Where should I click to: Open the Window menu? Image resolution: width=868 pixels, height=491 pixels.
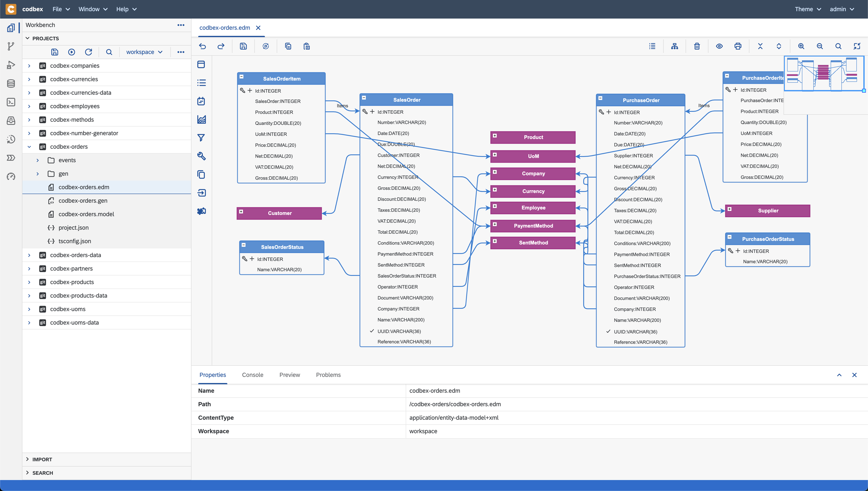[93, 9]
